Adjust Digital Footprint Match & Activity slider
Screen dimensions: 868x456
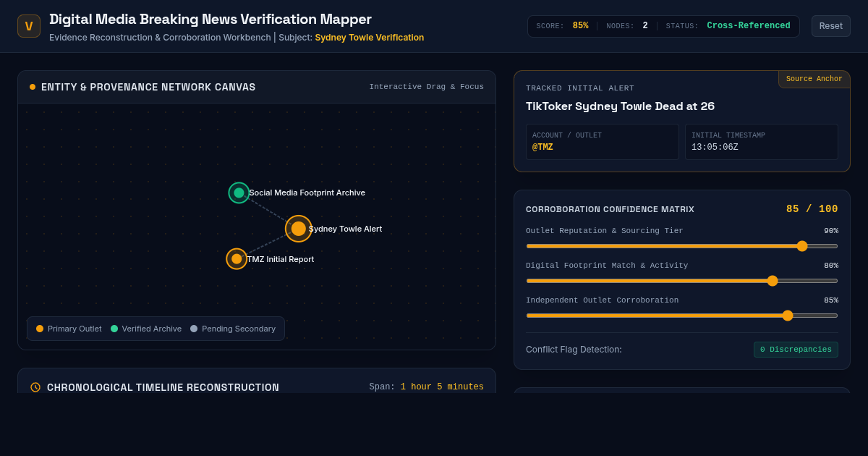pyautogui.click(x=682, y=281)
